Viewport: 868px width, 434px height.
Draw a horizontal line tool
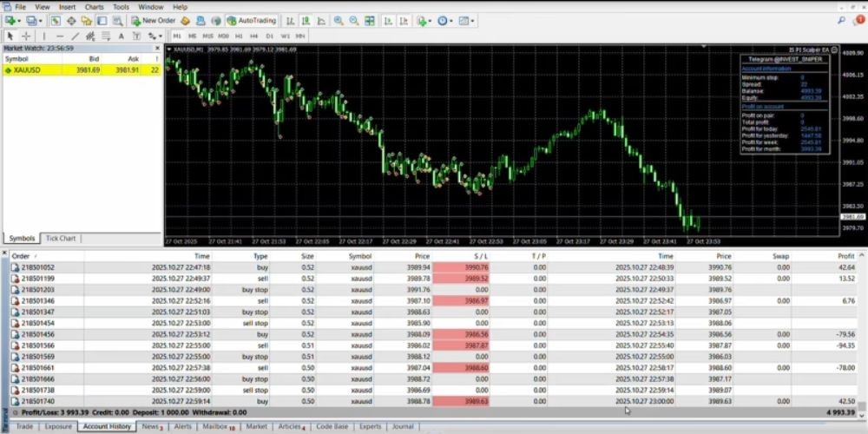click(x=59, y=36)
